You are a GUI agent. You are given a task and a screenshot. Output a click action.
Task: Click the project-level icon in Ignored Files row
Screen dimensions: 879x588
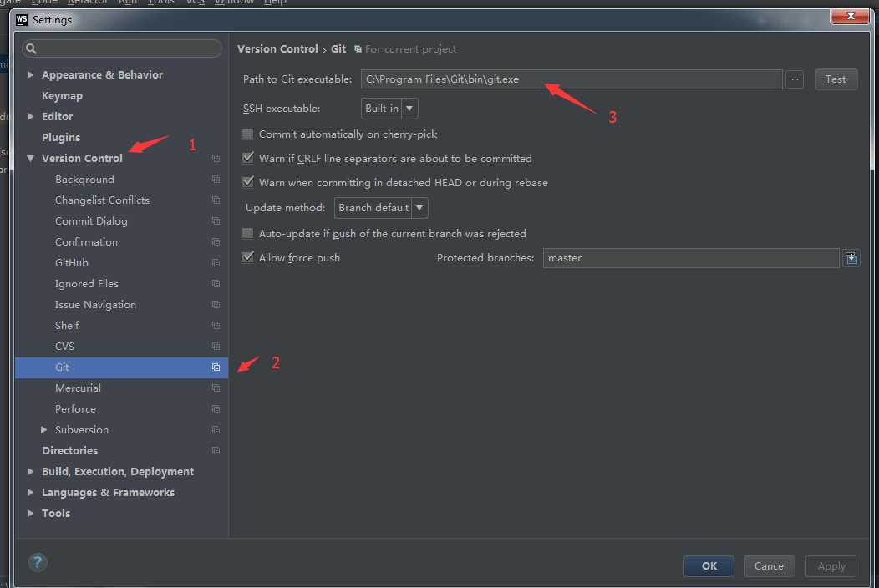216,284
